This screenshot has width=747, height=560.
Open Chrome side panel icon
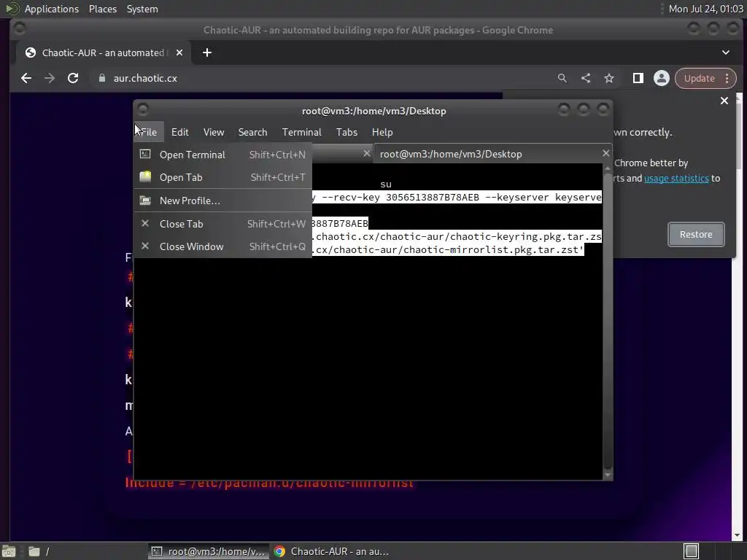click(x=638, y=78)
